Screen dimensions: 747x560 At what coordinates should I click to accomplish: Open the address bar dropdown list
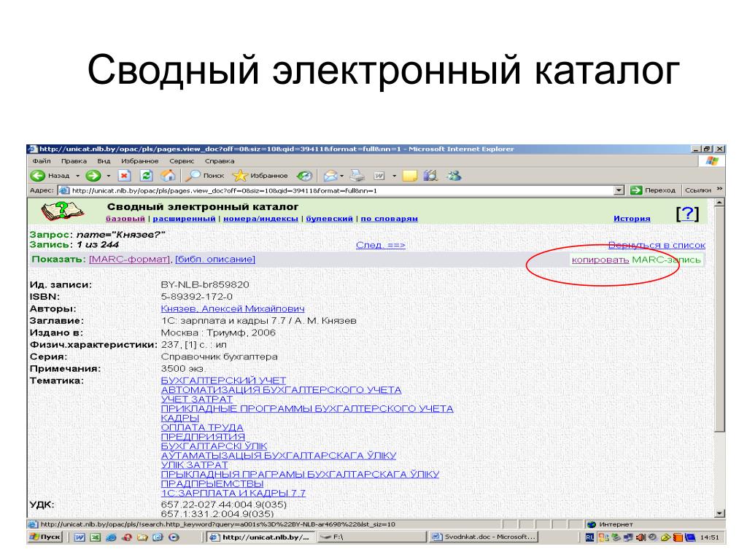[x=619, y=190]
